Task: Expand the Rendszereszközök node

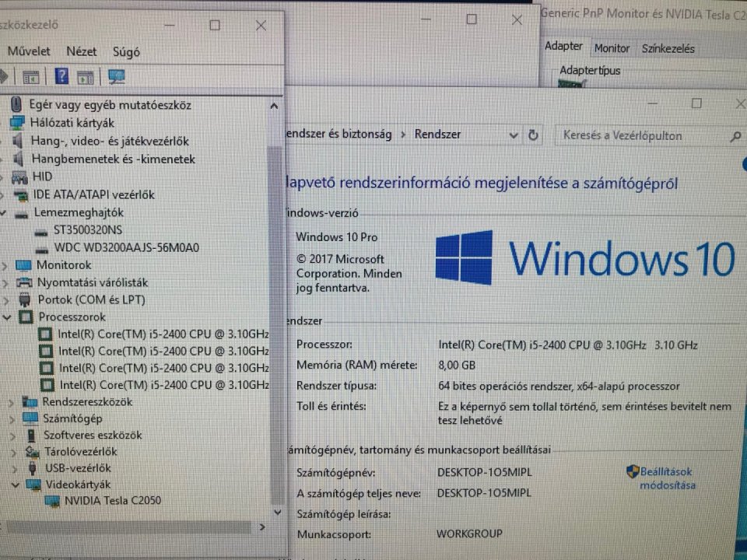Action: click(x=11, y=403)
